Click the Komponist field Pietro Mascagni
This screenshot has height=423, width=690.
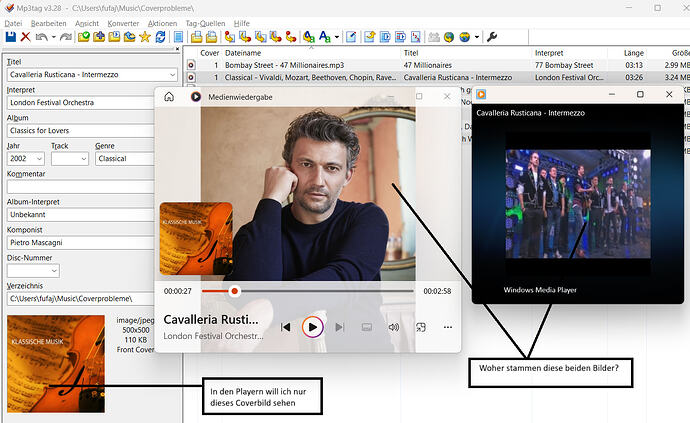point(81,243)
